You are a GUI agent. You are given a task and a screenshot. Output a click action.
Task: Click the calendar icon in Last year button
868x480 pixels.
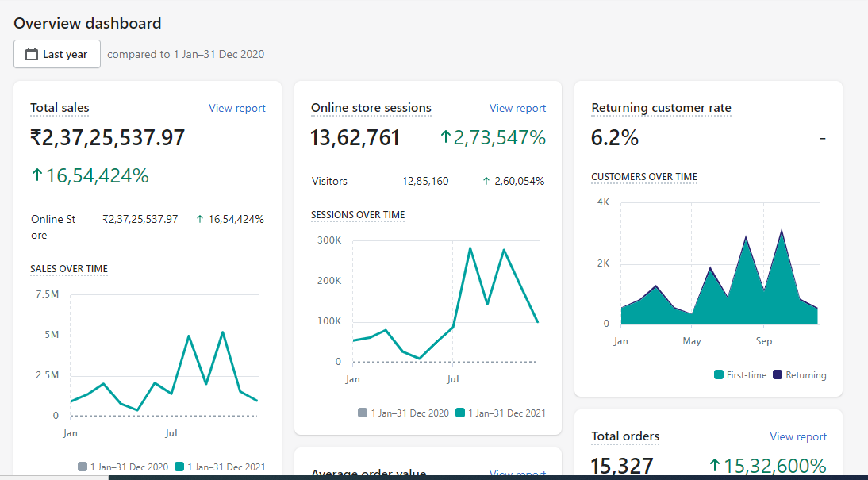pyautogui.click(x=32, y=54)
